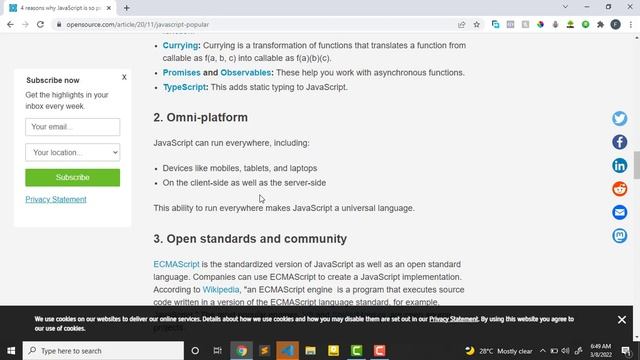The image size is (640, 360).
Task: Click the microphone extension icon
Action: [555, 24]
